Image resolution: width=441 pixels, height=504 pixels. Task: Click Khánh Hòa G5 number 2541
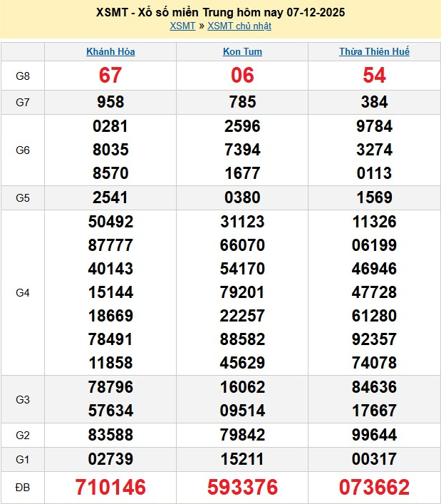point(110,197)
